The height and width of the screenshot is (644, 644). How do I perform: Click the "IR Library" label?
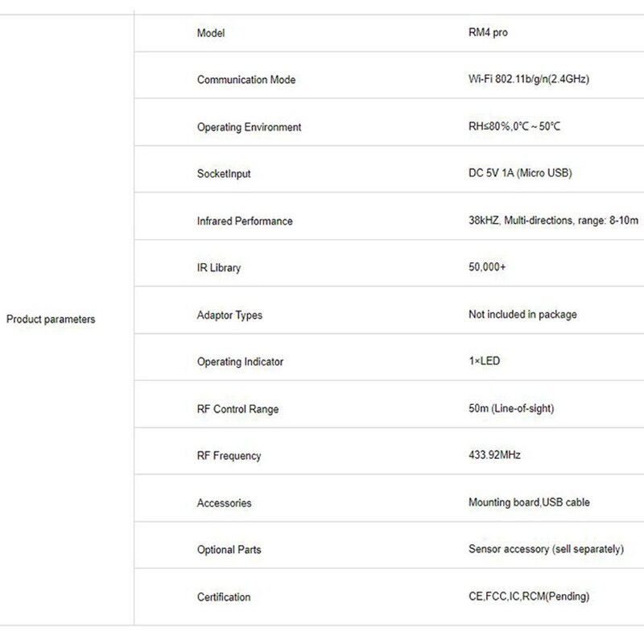(x=219, y=267)
